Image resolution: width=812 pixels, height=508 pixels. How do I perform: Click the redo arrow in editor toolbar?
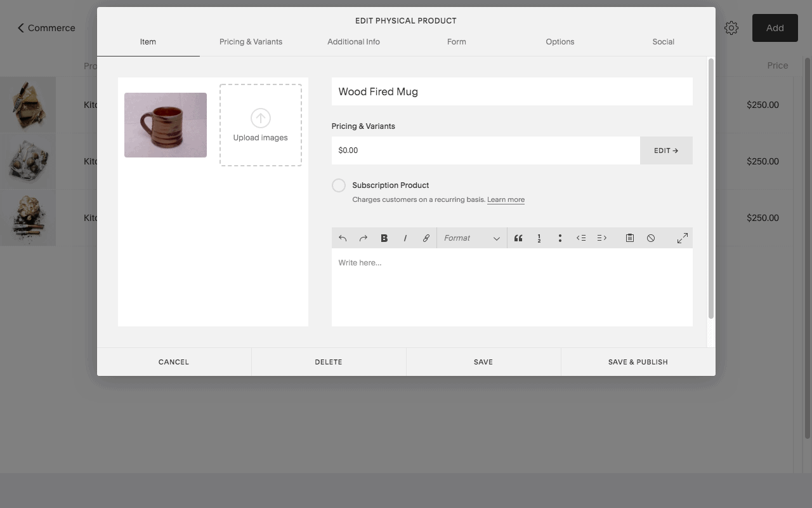tap(363, 238)
